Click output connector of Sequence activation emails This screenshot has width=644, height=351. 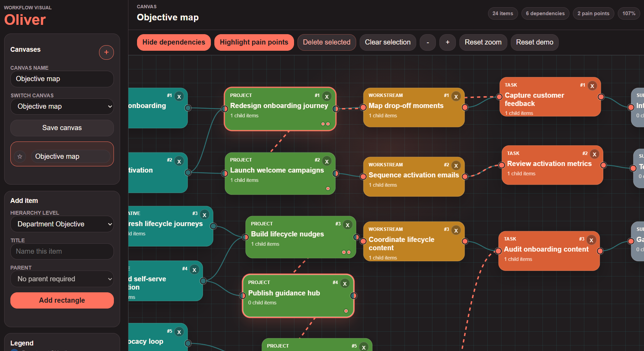coord(465,176)
